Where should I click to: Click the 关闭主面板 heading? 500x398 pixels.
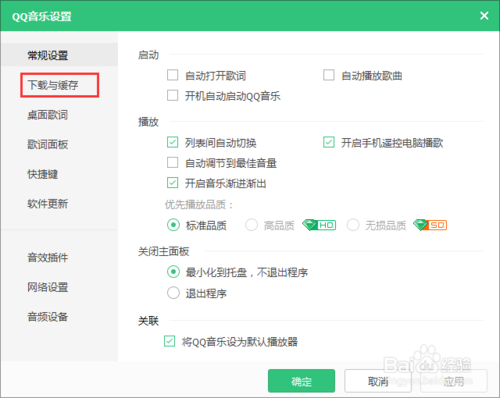point(164,251)
